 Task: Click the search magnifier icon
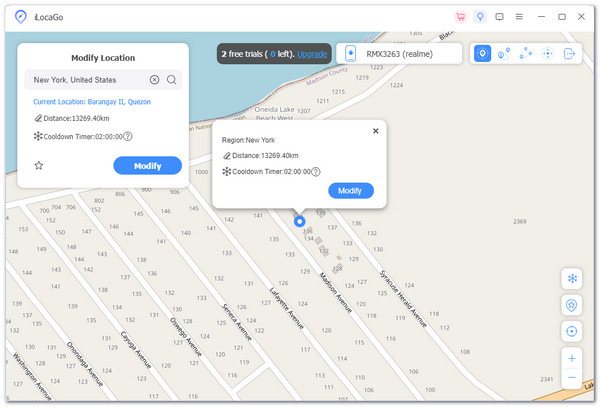[x=171, y=80]
